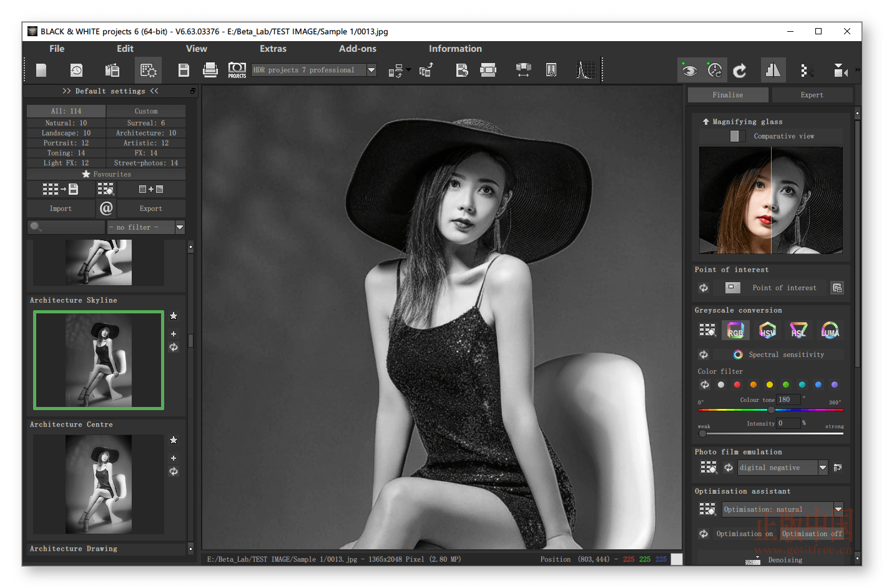Screen dimensions: 884x588
Task: Reset the Point of interest setting
Action: pyautogui.click(x=704, y=288)
